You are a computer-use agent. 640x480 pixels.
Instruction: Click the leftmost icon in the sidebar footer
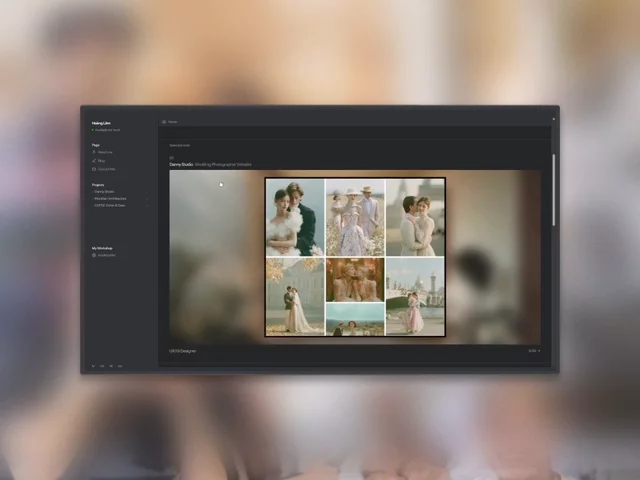[93, 366]
